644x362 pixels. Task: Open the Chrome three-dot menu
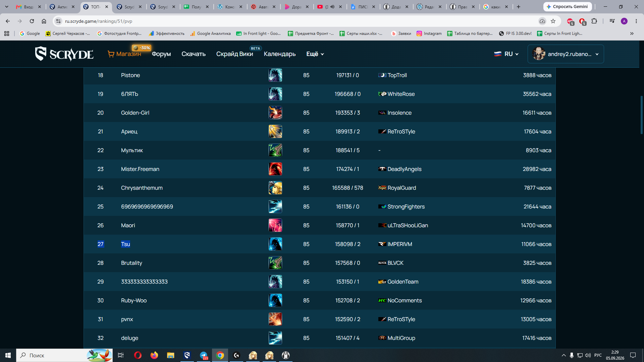pos(636,21)
